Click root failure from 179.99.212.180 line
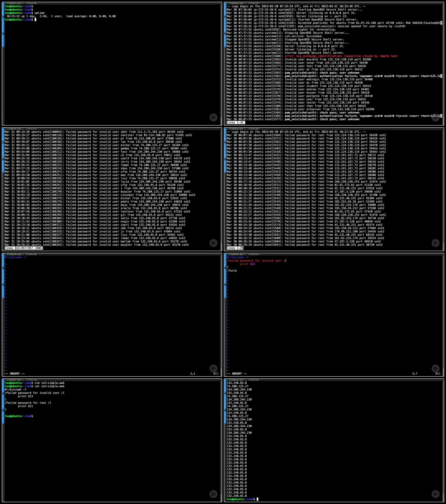Image resolution: width=446 pixels, height=504 pixels. click(x=306, y=232)
